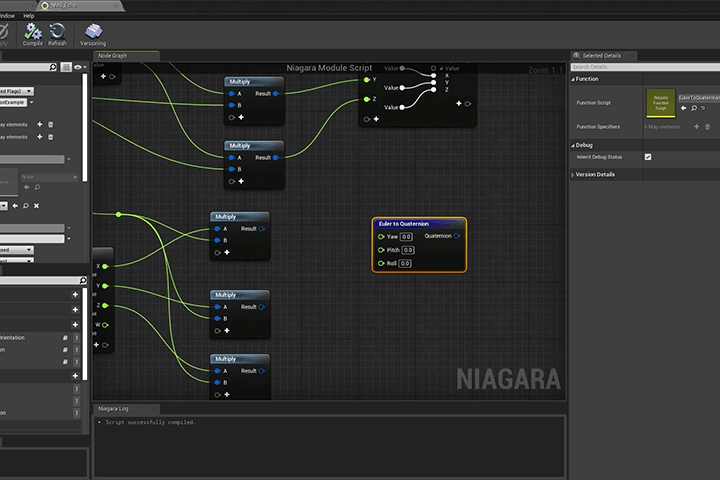Click the Function Script property label
The width and height of the screenshot is (720, 480).
coord(593,103)
